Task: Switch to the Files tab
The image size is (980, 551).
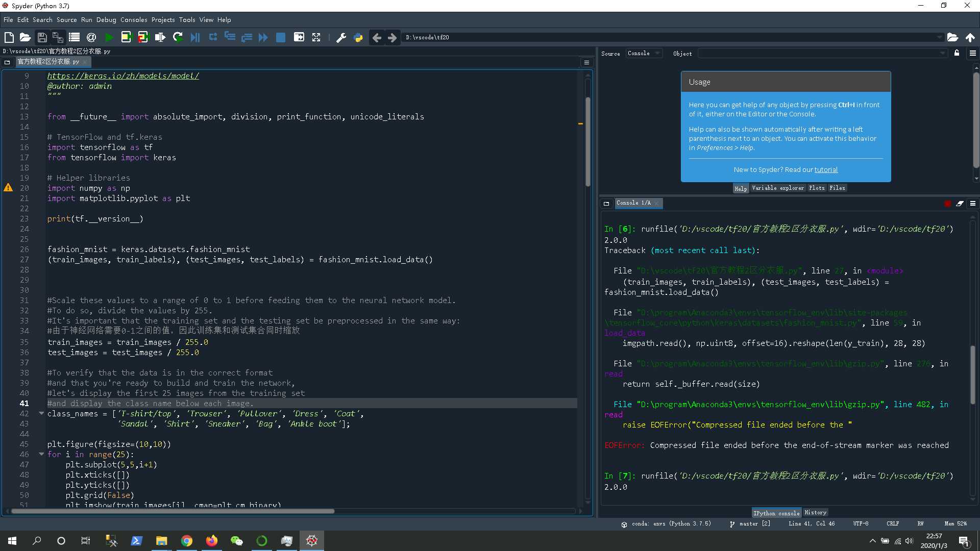Action: tap(837, 188)
